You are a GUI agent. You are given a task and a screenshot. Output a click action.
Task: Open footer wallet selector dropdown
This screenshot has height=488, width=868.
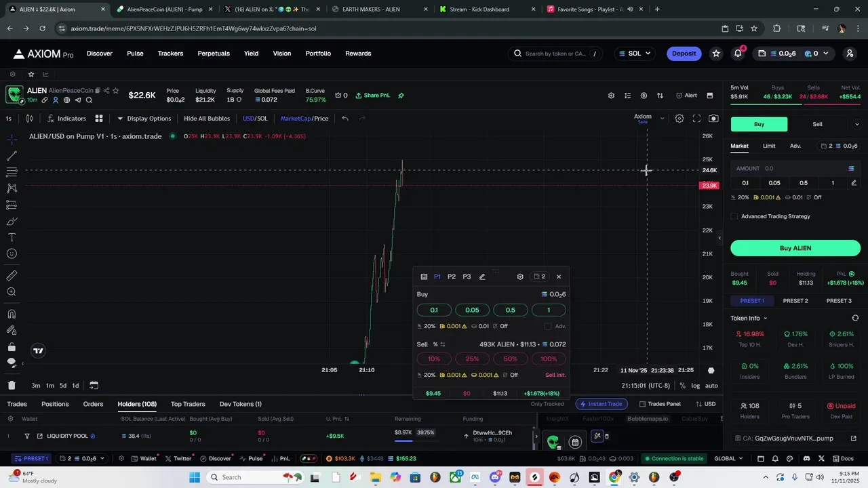pos(80,459)
